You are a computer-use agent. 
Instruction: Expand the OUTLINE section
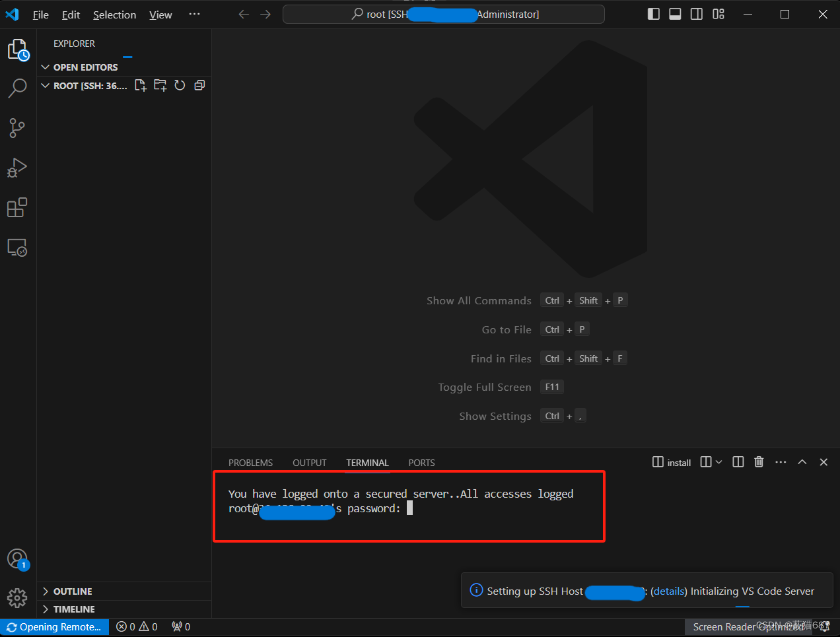(x=124, y=591)
